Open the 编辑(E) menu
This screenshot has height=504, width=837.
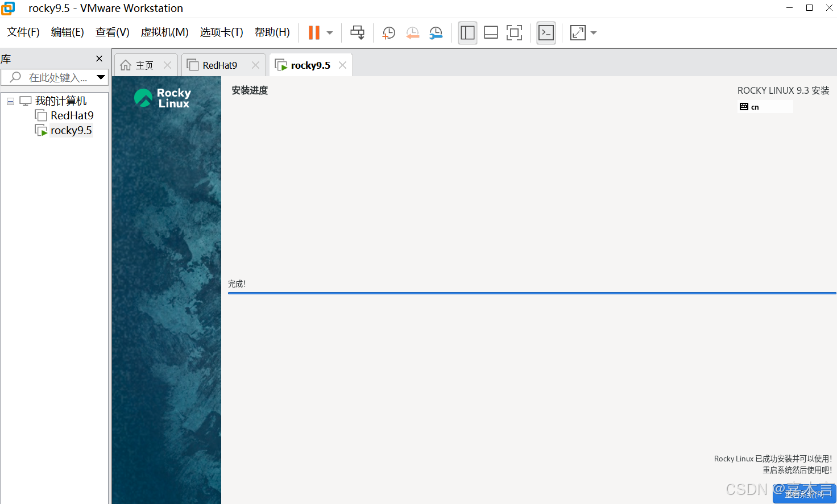(x=68, y=32)
